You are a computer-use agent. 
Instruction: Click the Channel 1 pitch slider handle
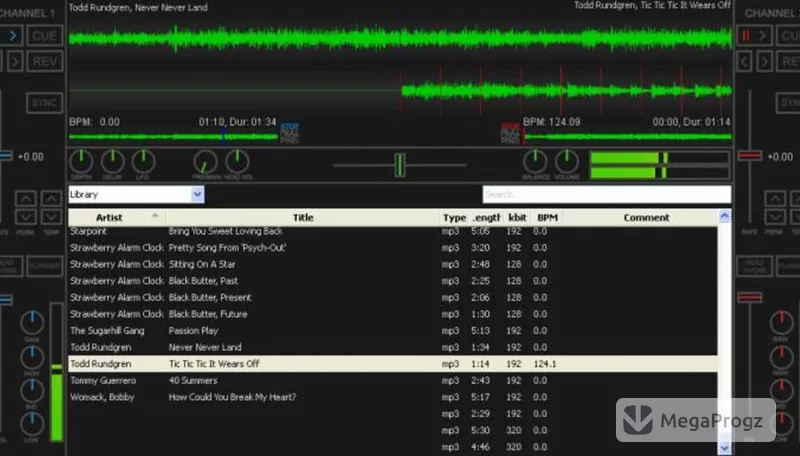tap(6, 156)
